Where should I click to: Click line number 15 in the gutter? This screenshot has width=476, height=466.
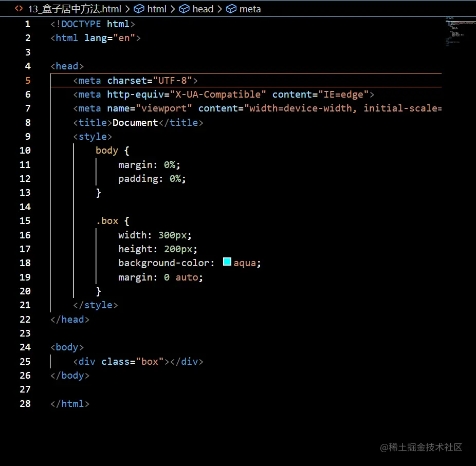[x=25, y=220]
